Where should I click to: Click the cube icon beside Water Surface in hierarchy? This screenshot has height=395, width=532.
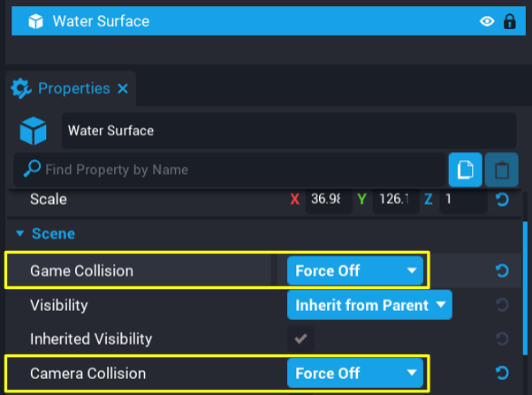point(34,21)
